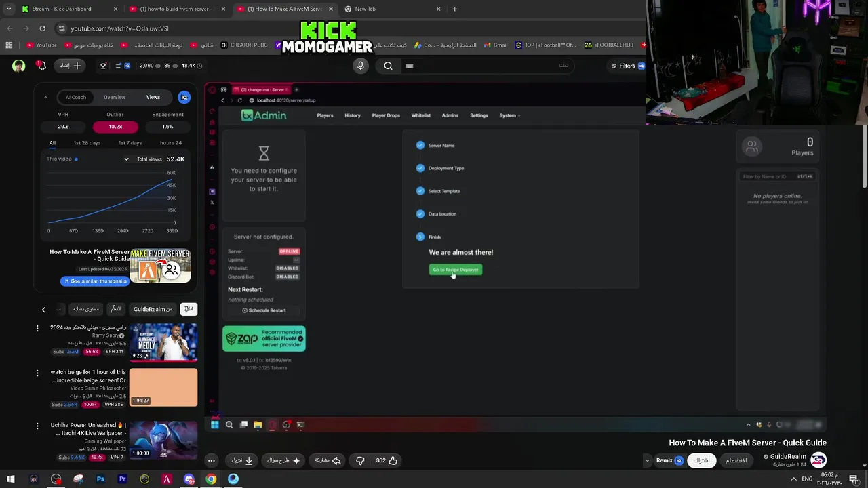Switch to the vidIQ Overview tab
Viewport: 868px width, 488px height.
115,97
